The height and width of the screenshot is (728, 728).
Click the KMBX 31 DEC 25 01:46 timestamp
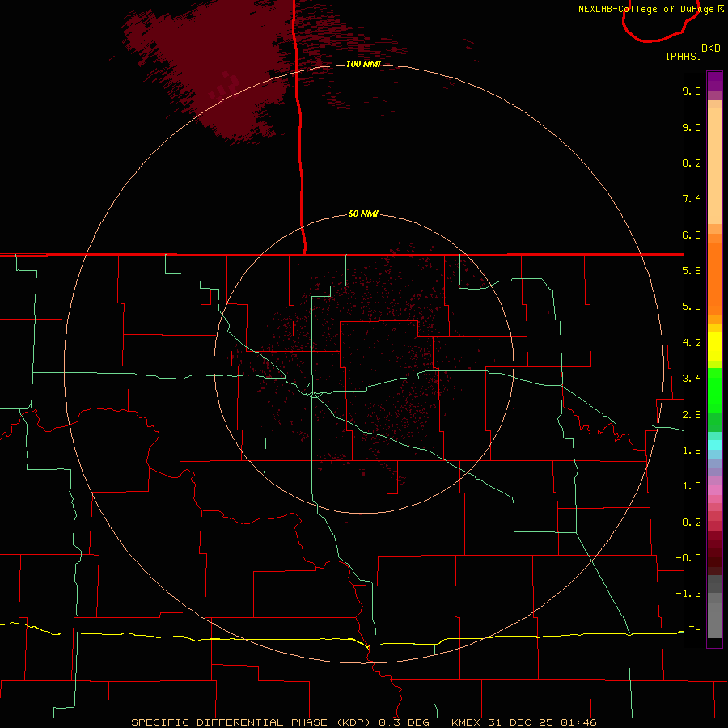click(x=523, y=722)
